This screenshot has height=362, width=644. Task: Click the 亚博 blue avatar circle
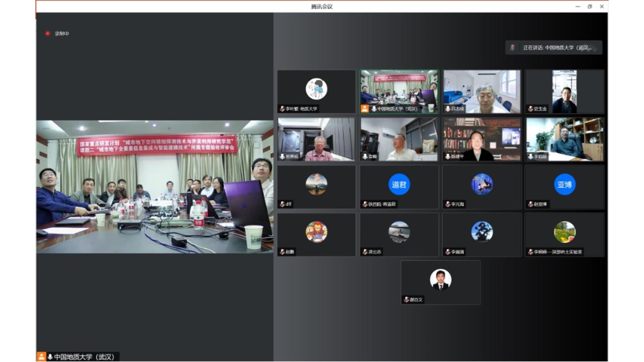point(564,184)
